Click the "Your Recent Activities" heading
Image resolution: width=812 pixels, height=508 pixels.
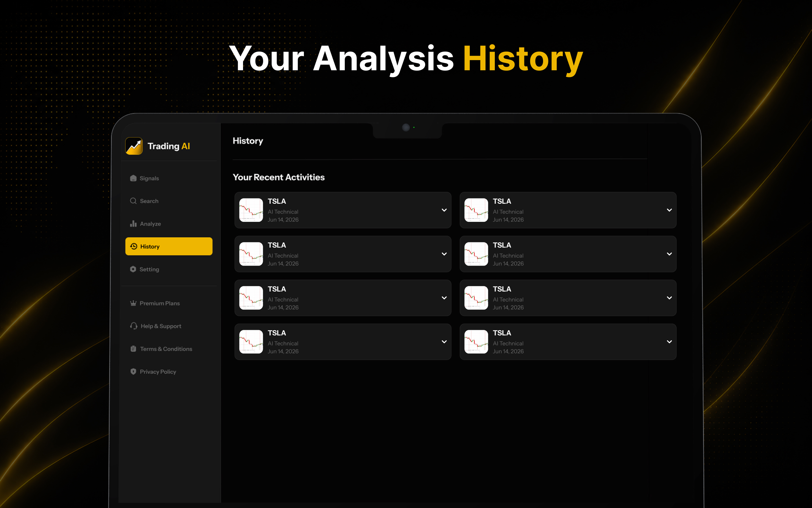[279, 177]
